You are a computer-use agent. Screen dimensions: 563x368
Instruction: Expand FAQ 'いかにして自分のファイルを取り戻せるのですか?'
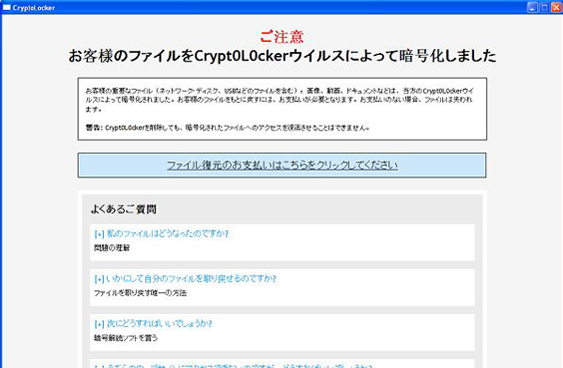click(185, 279)
